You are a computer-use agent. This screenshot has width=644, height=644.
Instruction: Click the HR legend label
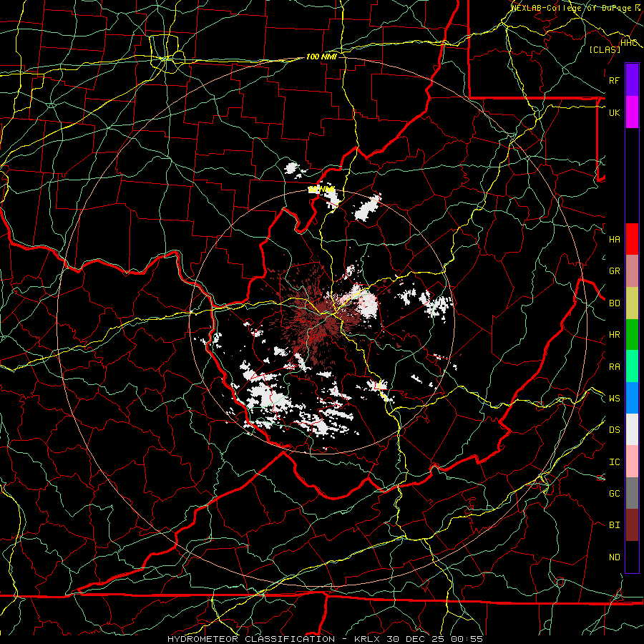614,335
